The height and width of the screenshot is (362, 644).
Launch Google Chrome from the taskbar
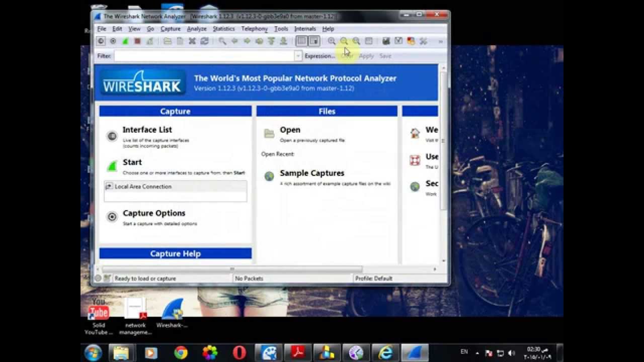tap(181, 352)
